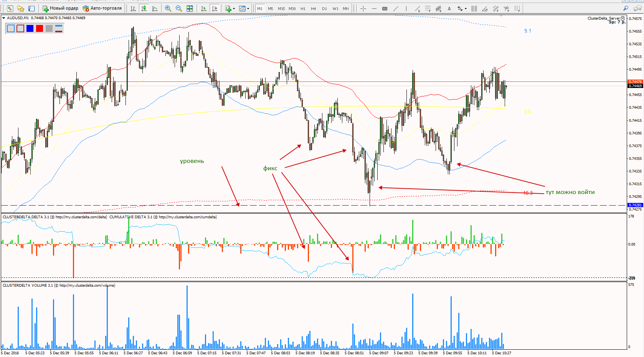Click the ClusterDelta_Server status label

coord(604,18)
